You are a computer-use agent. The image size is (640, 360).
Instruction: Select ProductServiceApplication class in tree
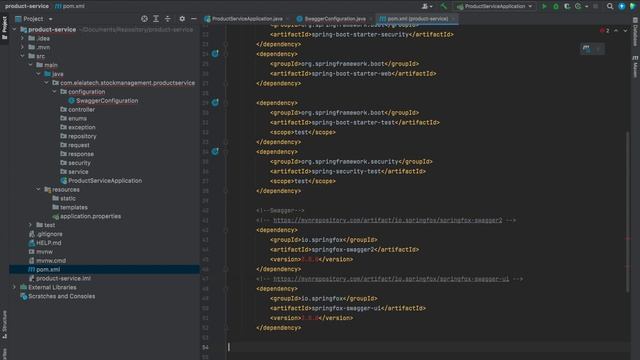coord(101,181)
